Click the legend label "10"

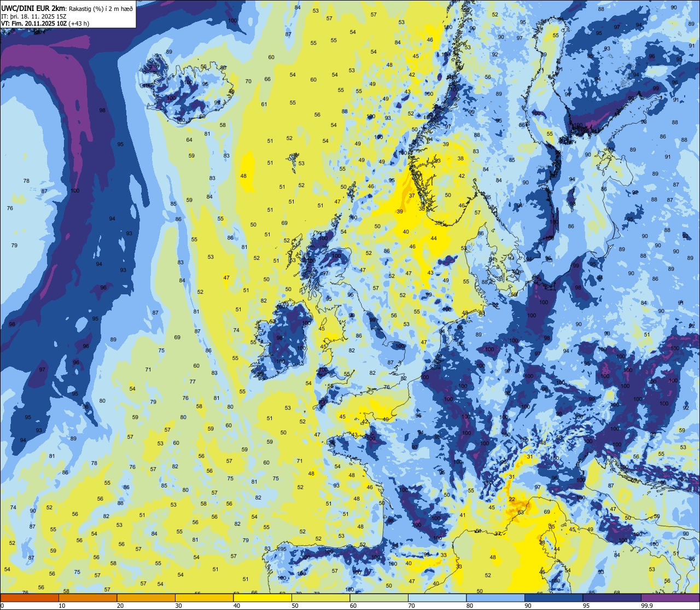tap(62, 606)
